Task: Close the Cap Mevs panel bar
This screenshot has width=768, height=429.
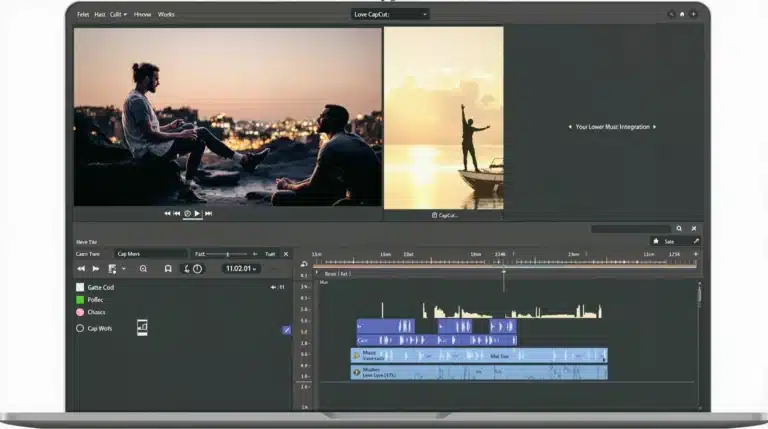Action: 286,254
